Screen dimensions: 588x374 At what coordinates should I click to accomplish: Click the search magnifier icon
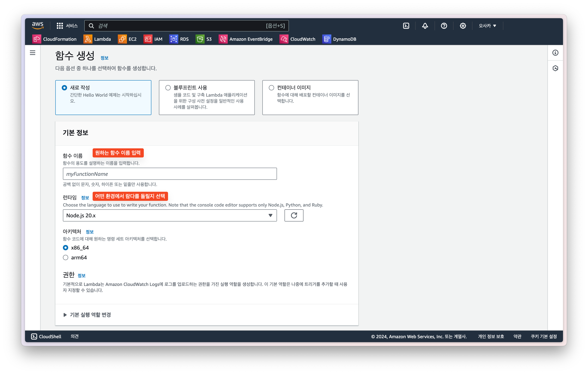(x=91, y=26)
